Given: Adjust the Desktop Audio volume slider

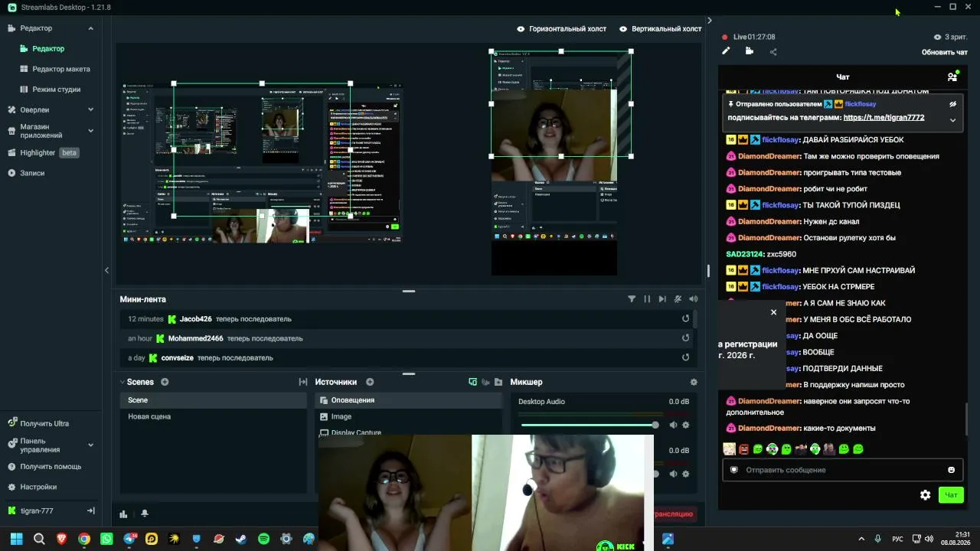Looking at the screenshot, I should pyautogui.click(x=590, y=425).
